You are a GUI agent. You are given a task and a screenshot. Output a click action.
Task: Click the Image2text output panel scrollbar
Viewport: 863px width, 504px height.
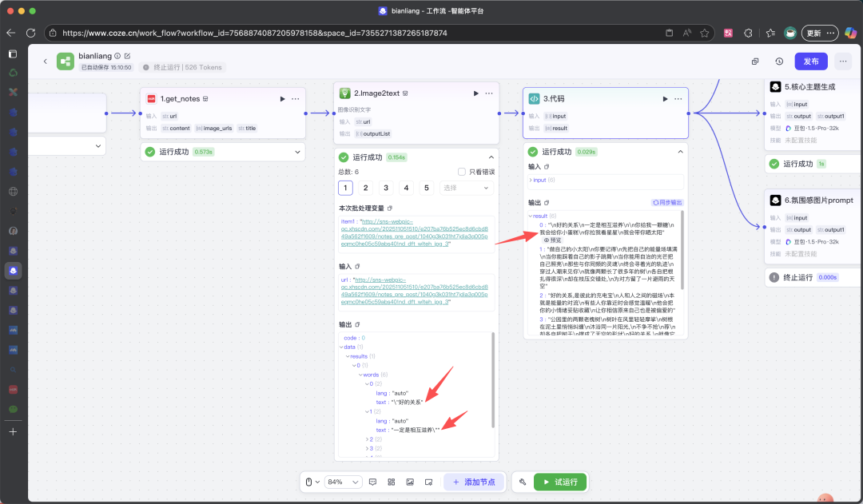492,380
